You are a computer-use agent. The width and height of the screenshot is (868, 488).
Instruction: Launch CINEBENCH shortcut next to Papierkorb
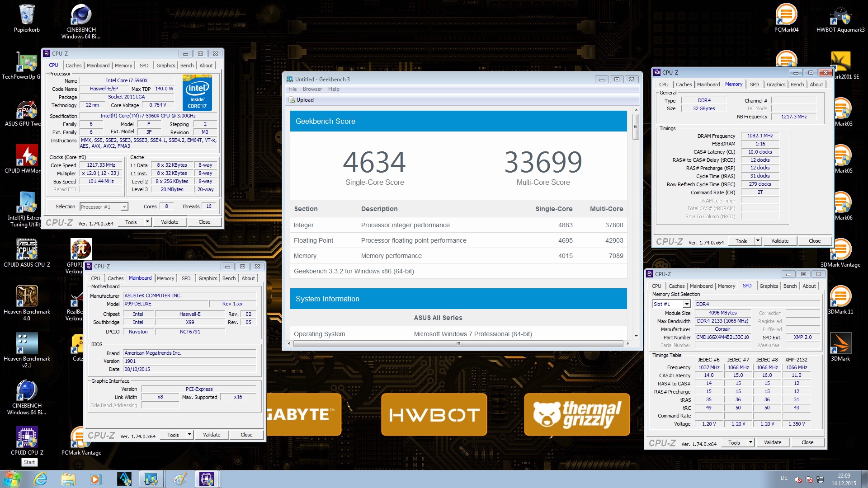tap(81, 22)
